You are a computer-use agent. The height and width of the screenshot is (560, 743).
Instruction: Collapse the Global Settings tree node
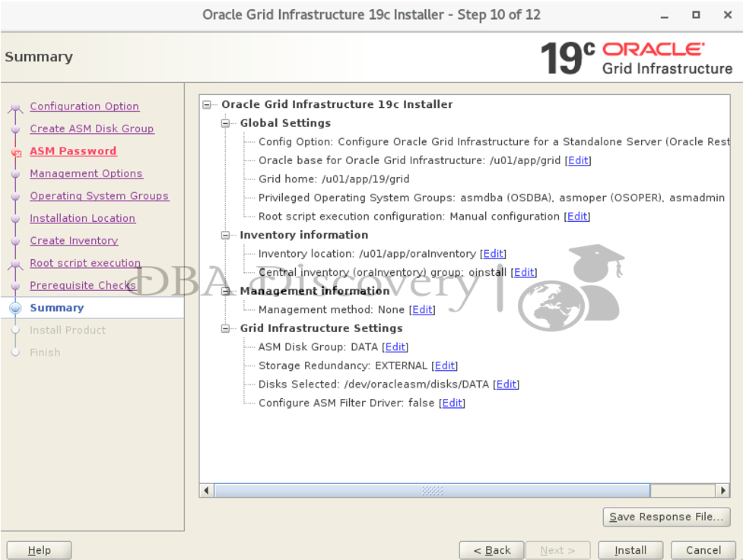pos(225,123)
